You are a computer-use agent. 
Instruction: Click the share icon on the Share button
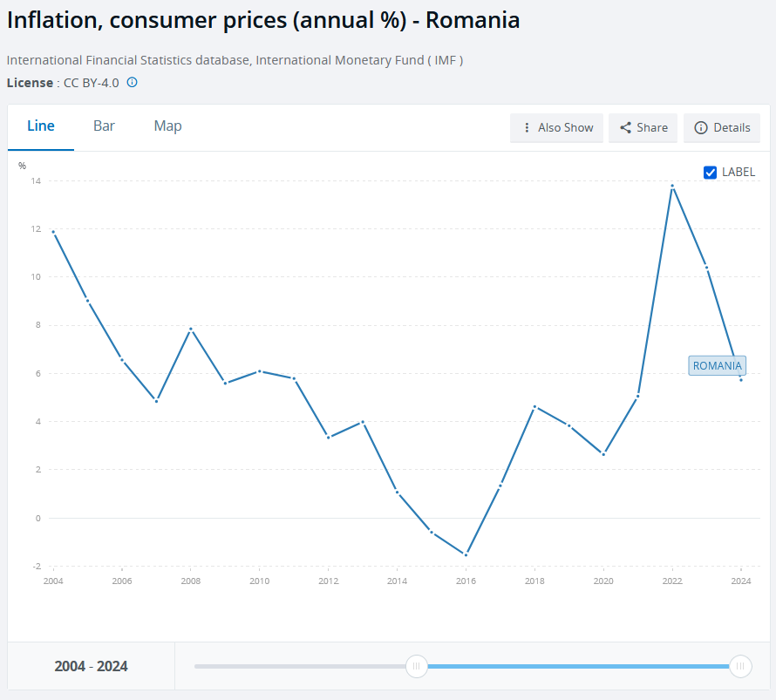[625, 127]
